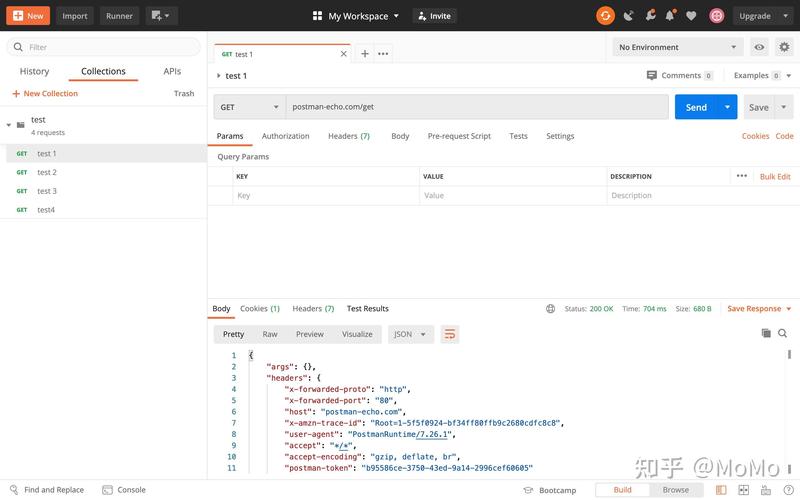Open Find and Replace in status bar
The width and height of the screenshot is (800, 500).
46,490
